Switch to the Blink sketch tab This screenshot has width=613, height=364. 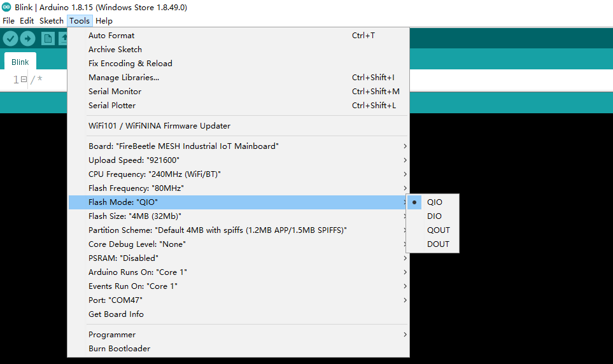(20, 62)
